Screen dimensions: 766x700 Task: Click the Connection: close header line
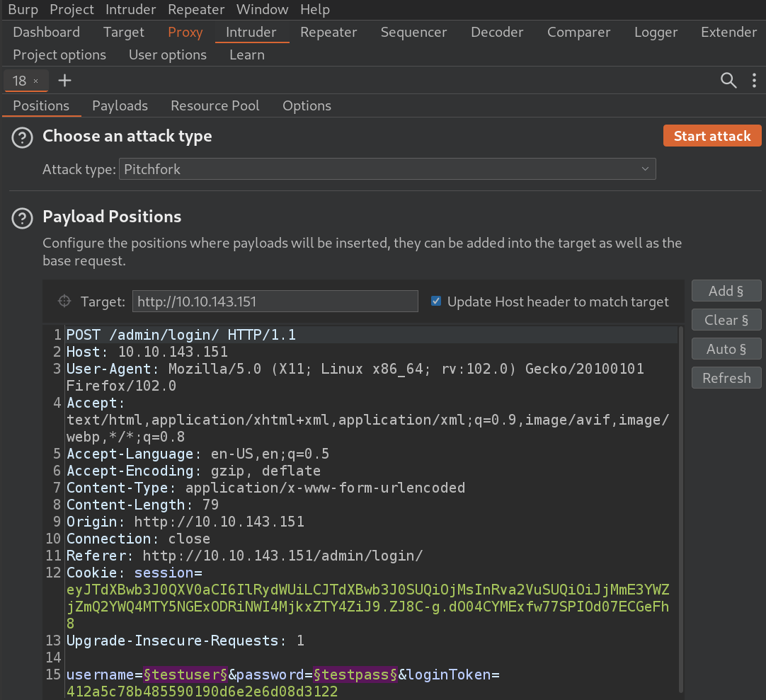138,539
